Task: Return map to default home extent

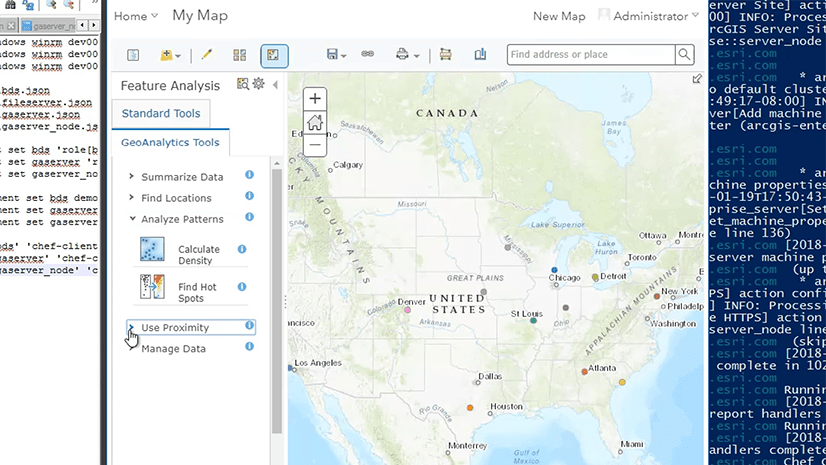Action: [x=315, y=122]
